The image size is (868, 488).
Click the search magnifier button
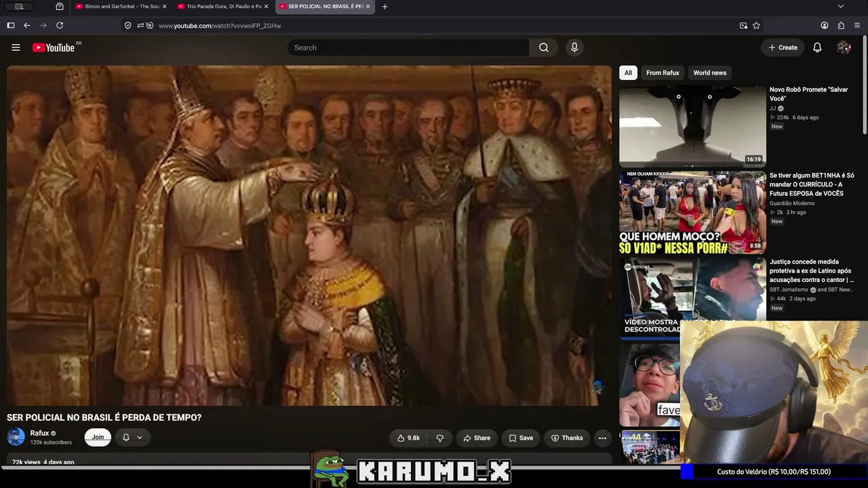[544, 47]
